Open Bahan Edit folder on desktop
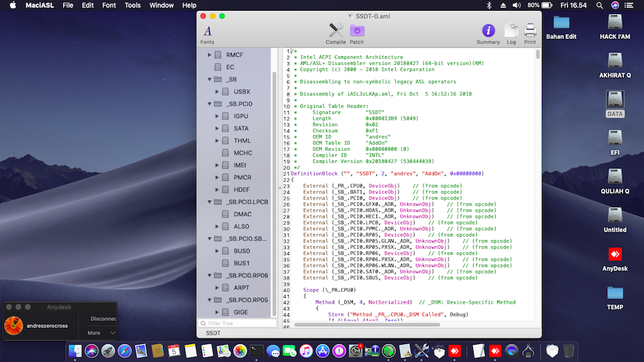This screenshot has height=362, width=644. pos(561,23)
